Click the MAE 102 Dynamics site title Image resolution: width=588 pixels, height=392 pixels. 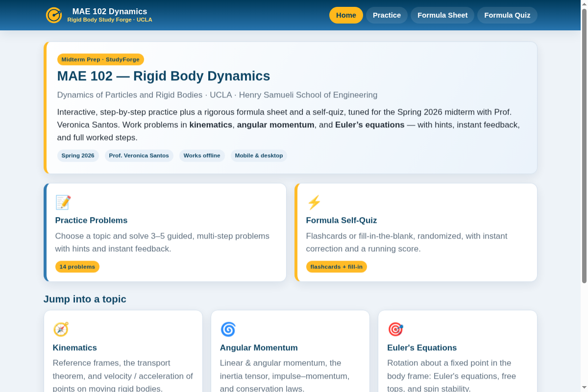coord(109,11)
